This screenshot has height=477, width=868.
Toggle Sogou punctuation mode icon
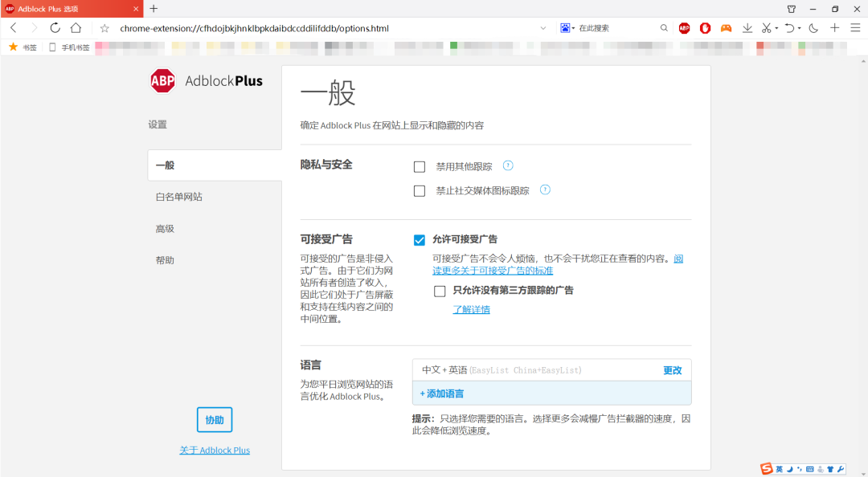(x=800, y=469)
